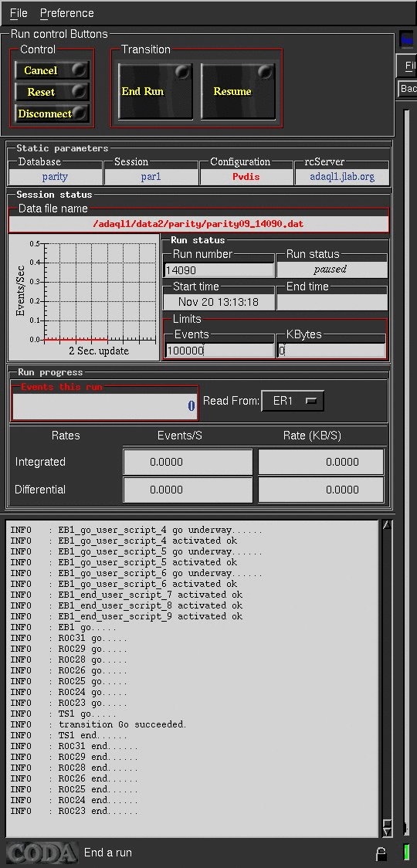Cancel the current operation
The width and height of the screenshot is (417, 868).
click(x=52, y=70)
